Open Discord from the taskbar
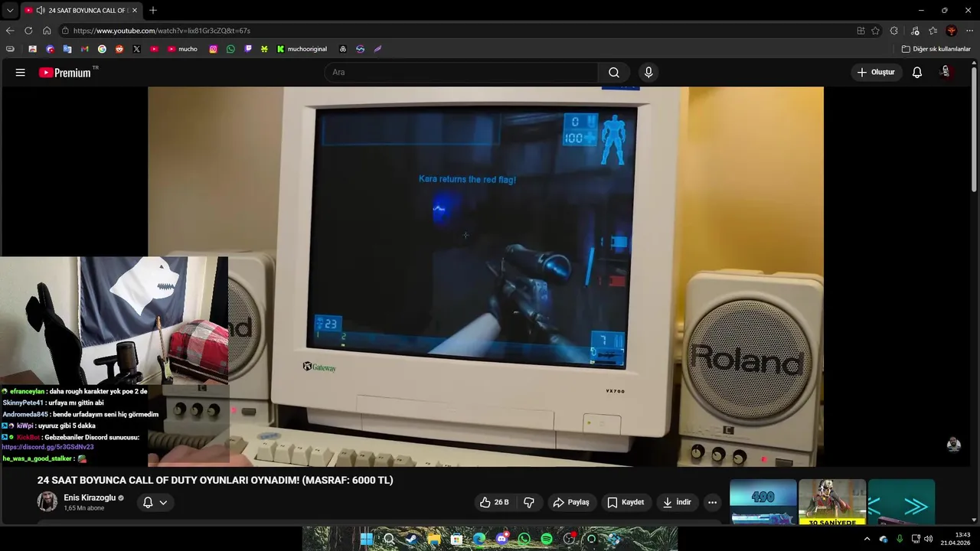This screenshot has width=980, height=551. pos(501,539)
